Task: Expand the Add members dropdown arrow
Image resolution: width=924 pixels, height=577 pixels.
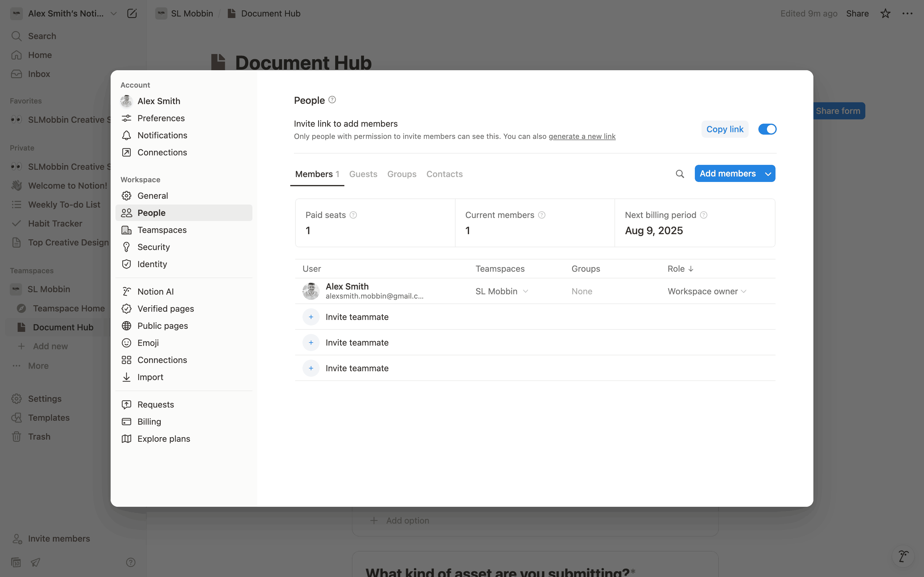Action: (x=768, y=174)
